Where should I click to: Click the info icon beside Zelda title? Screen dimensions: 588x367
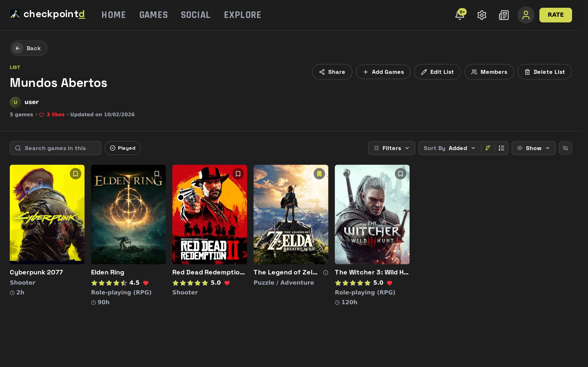coord(326,273)
